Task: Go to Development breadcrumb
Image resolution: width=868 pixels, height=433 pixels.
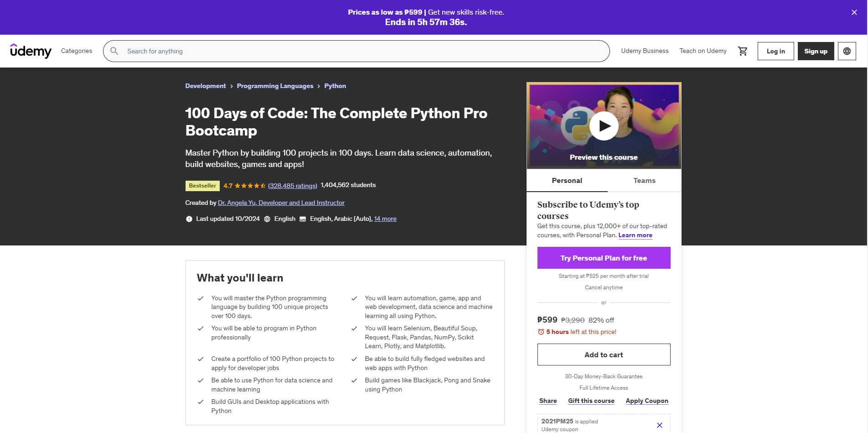Action: tap(206, 86)
